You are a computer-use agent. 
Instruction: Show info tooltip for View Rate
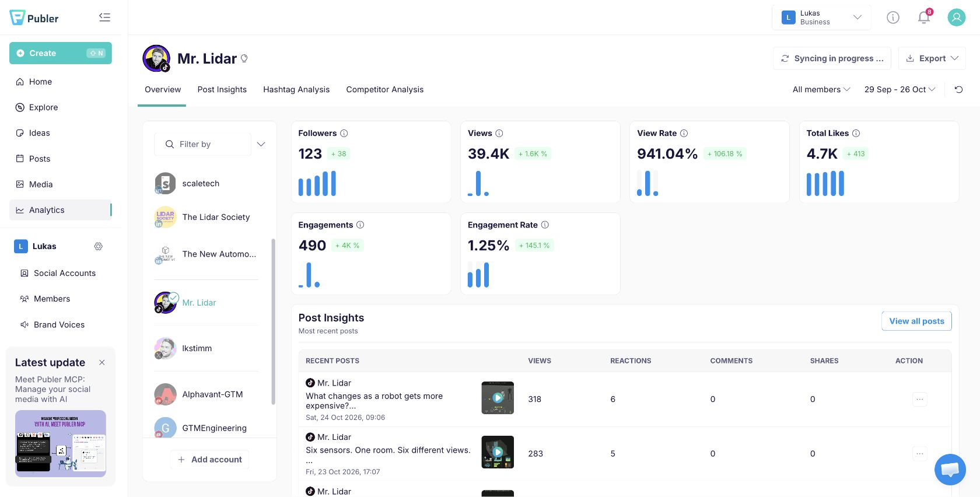pyautogui.click(x=684, y=133)
